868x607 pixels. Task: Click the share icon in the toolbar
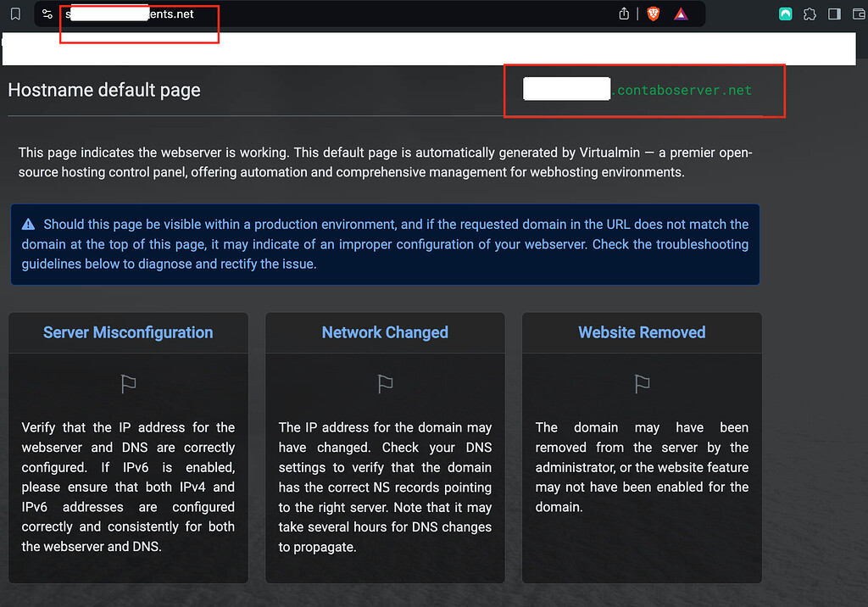[x=625, y=14]
